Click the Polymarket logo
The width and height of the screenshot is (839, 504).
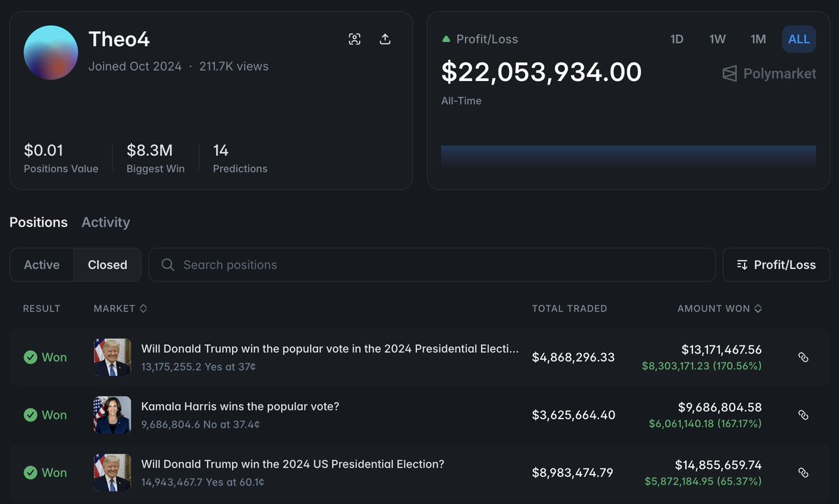tap(769, 73)
